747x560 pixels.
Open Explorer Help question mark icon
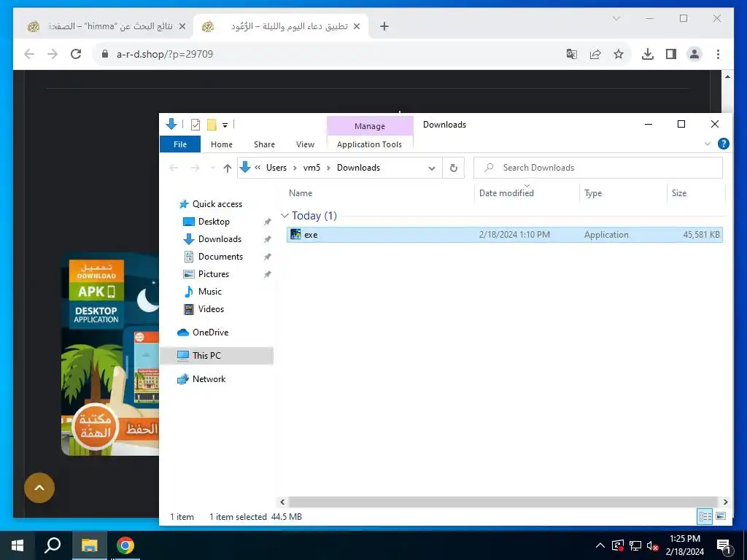click(723, 144)
